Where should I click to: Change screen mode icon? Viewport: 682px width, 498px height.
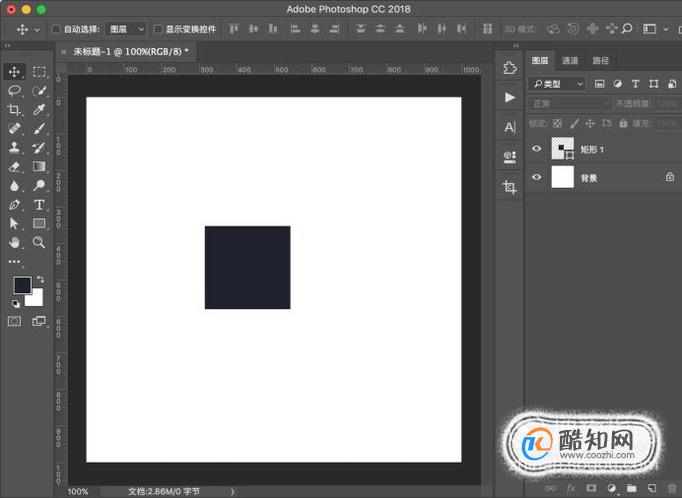[39, 321]
